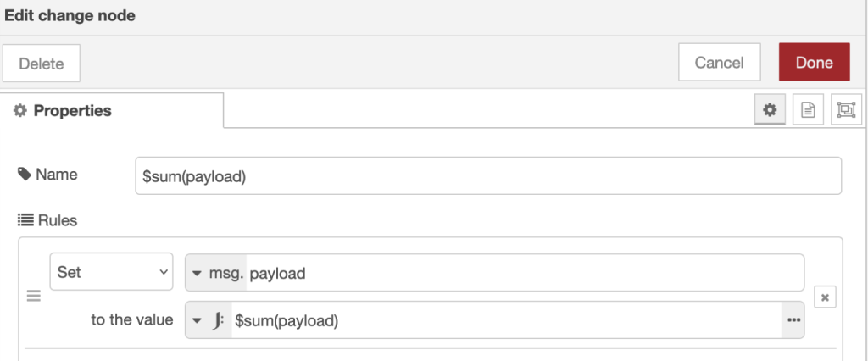Image resolution: width=868 pixels, height=361 pixels.
Task: Show node properties via gear icon
Action: (769, 109)
